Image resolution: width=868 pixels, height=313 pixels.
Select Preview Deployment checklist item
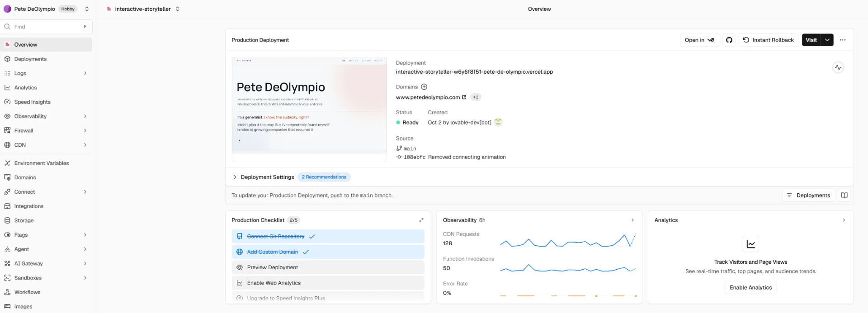pos(328,267)
